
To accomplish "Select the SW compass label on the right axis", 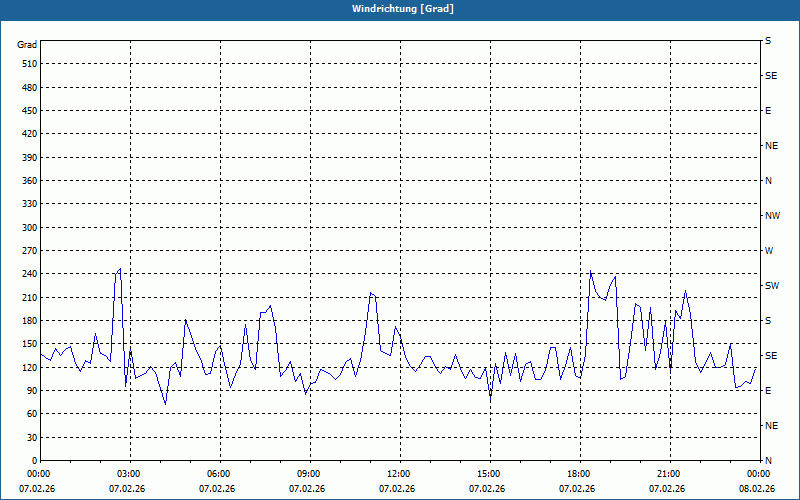I will (x=771, y=286).
